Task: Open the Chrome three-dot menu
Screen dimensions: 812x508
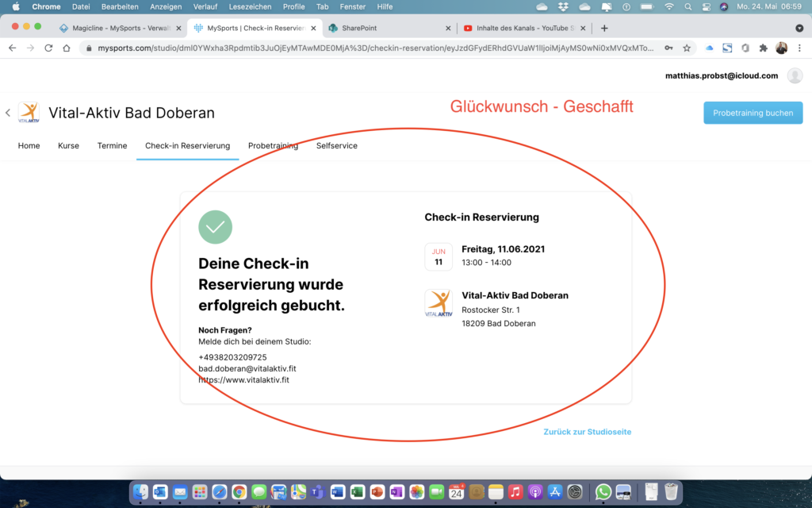Action: pos(799,48)
